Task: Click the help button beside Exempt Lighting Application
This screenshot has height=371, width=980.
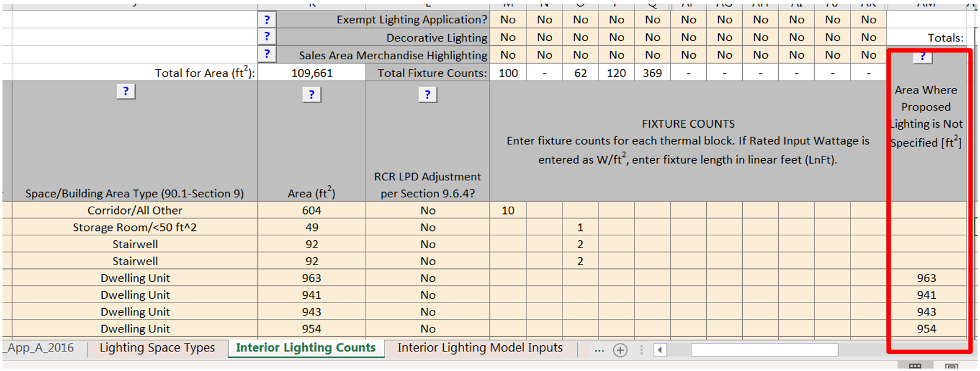Action: tap(267, 20)
